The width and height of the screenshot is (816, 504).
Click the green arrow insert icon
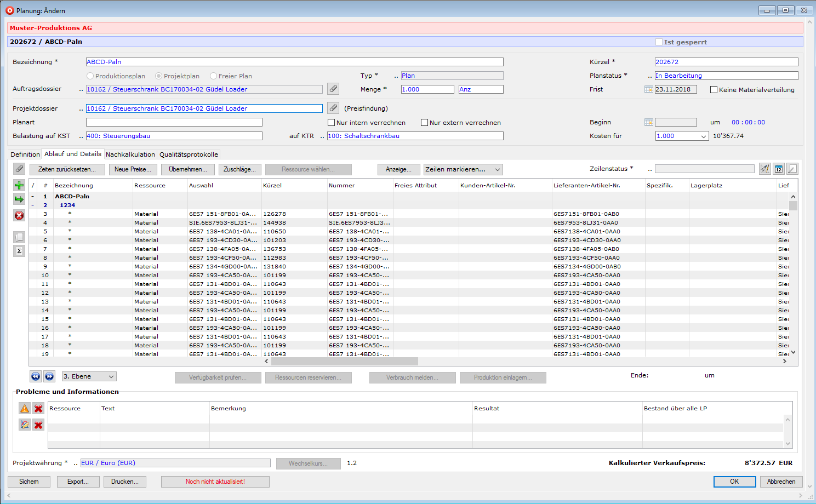(19, 199)
